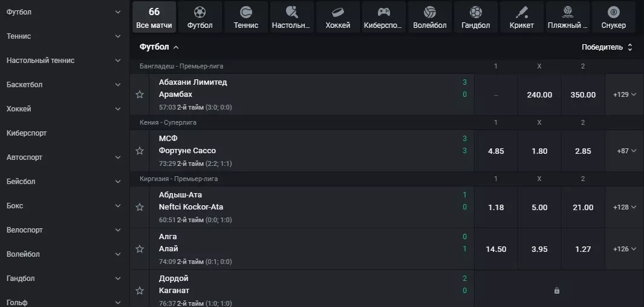Open the cricket bat icon category

coord(522,12)
